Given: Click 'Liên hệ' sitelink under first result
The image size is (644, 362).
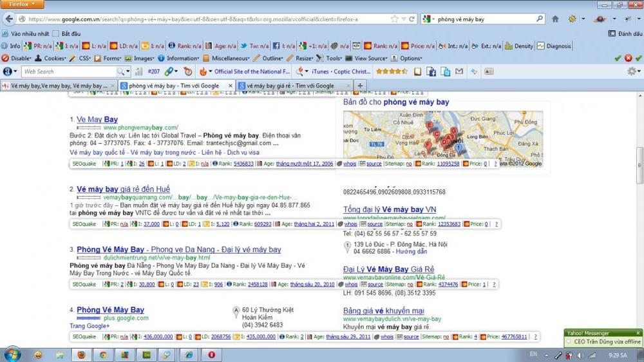Looking at the screenshot, I should [211, 153].
